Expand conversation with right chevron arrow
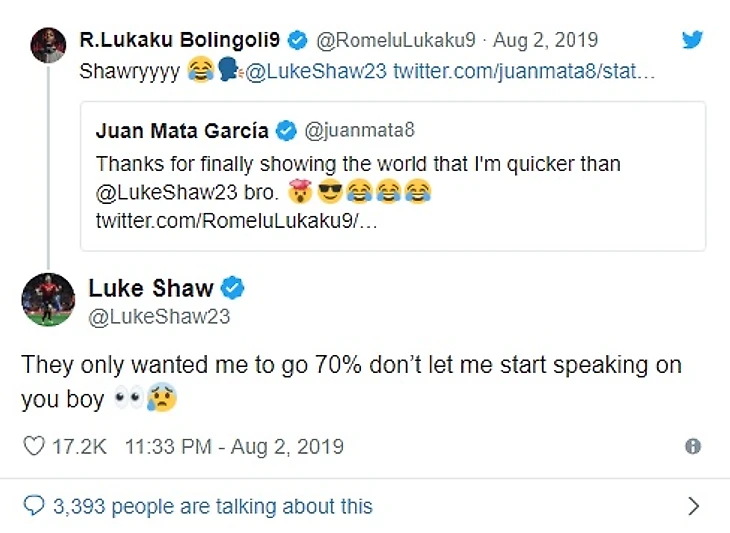Screen dimensions: 730x533 click(x=693, y=506)
